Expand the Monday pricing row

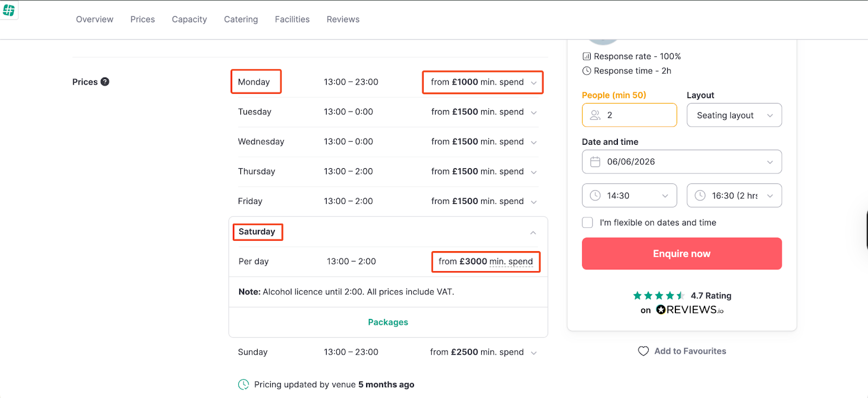coord(533,83)
